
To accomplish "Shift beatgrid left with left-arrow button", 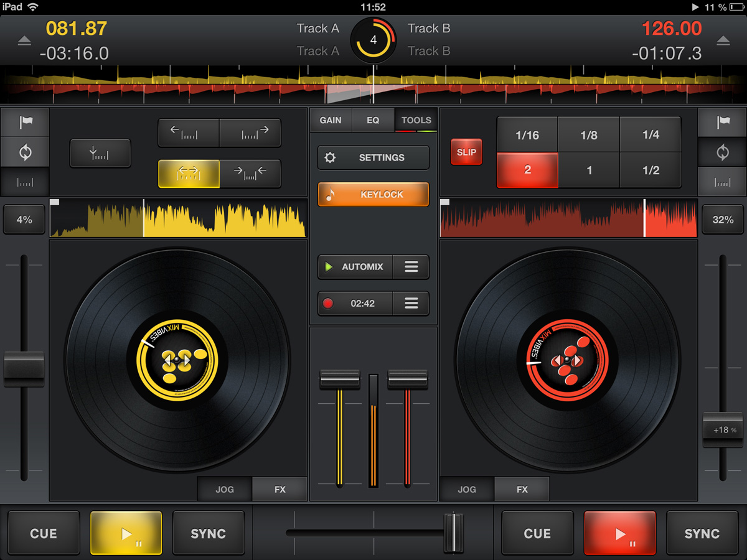I will [189, 133].
